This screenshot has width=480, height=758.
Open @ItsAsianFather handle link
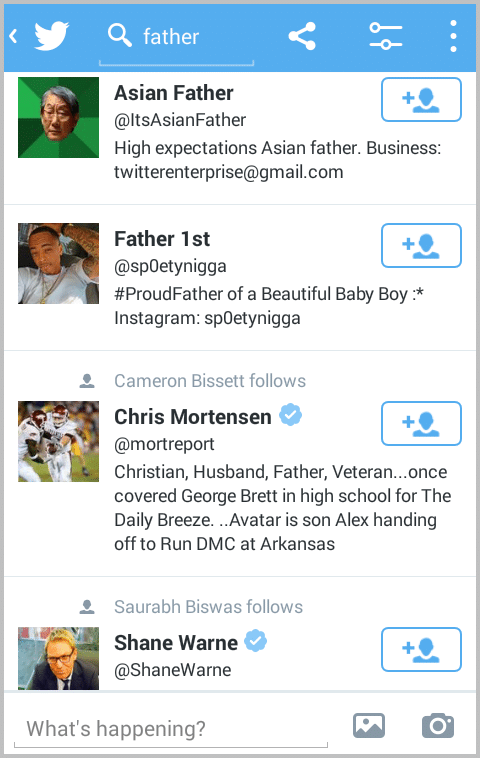point(180,120)
